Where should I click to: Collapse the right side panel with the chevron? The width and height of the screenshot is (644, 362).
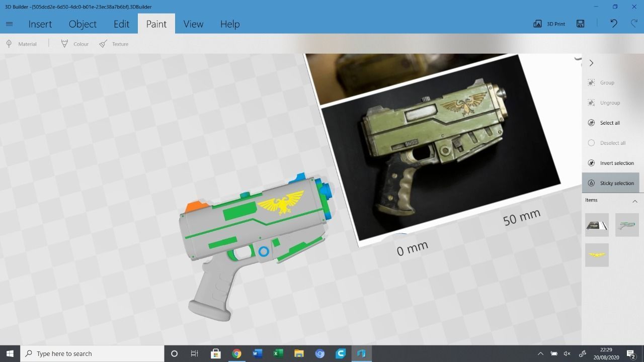point(591,63)
